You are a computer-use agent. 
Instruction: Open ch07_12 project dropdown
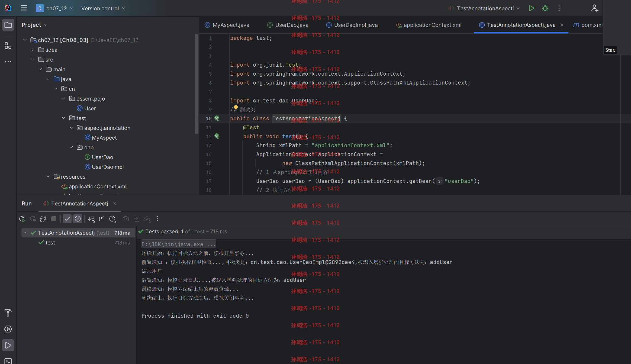(x=55, y=8)
